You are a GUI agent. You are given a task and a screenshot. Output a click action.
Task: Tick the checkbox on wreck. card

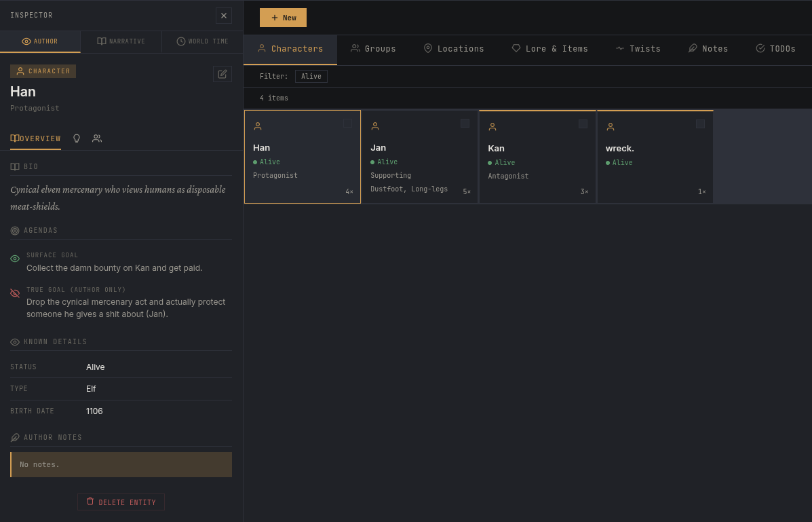pos(701,124)
